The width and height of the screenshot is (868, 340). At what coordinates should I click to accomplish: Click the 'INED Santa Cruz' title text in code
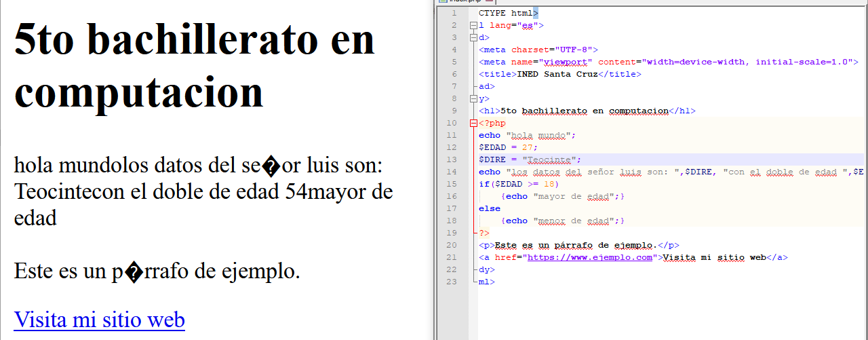pos(557,74)
